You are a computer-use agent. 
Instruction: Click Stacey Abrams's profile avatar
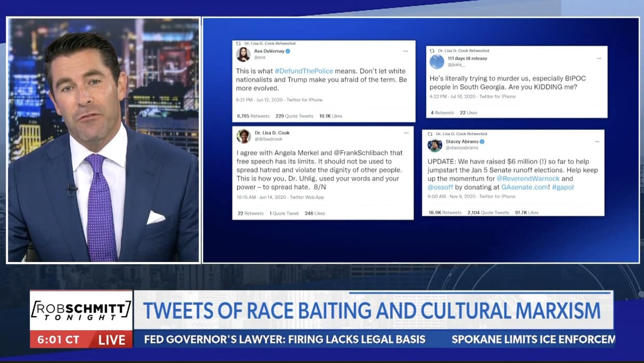coord(435,145)
